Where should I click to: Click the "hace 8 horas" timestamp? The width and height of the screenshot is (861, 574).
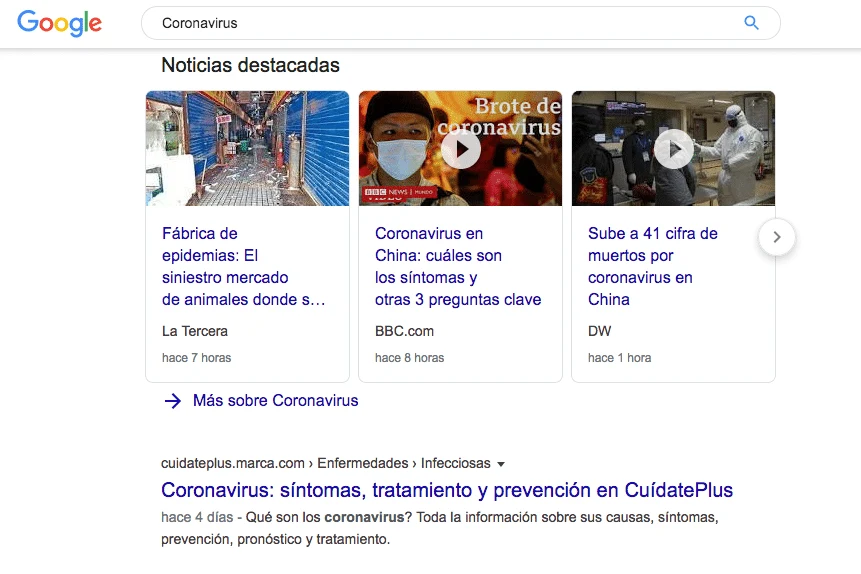pyautogui.click(x=410, y=358)
